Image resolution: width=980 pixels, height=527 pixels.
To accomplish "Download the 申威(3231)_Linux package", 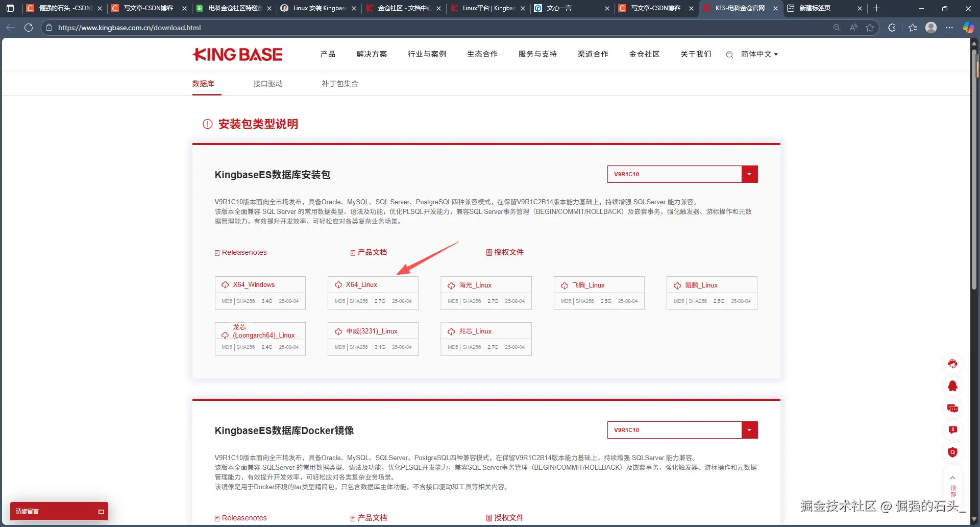I will tap(373, 331).
